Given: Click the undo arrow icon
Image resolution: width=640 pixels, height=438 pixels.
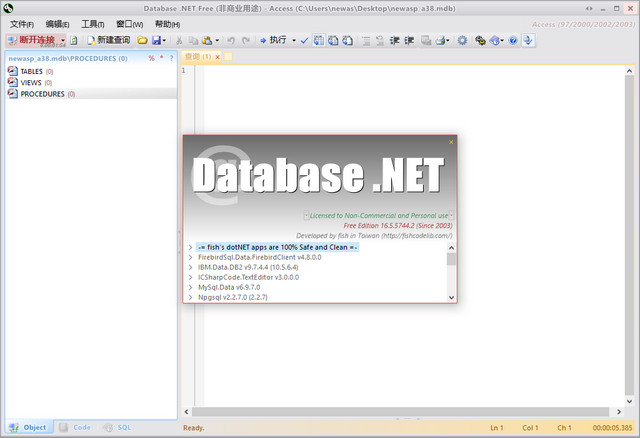Looking at the screenshot, I should (230, 40).
